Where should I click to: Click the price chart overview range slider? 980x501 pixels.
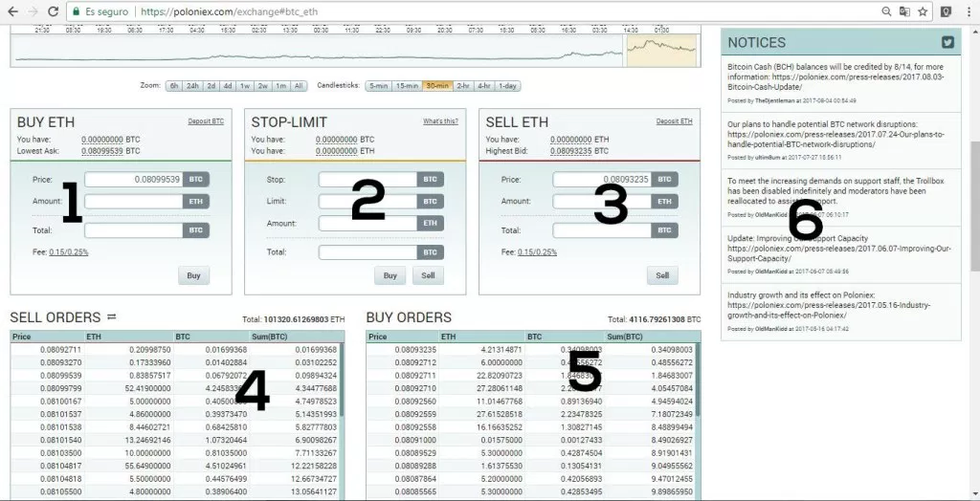point(662,51)
